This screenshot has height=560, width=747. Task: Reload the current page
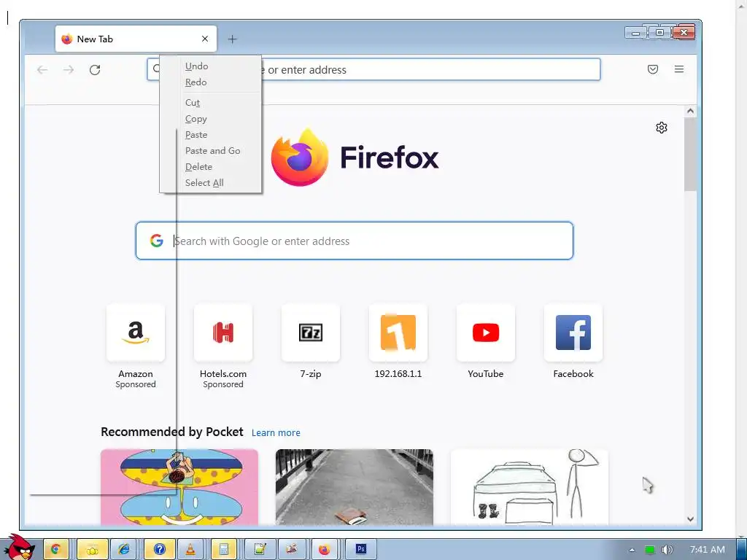(95, 70)
